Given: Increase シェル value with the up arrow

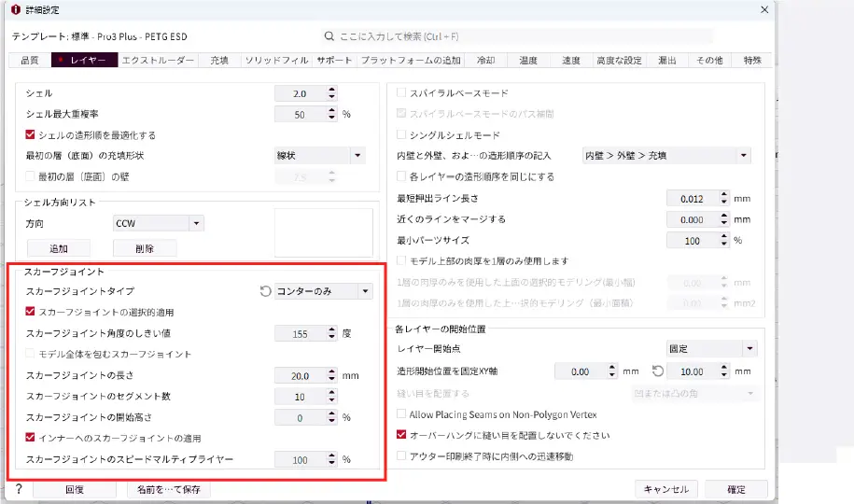Looking at the screenshot, I should 332,90.
